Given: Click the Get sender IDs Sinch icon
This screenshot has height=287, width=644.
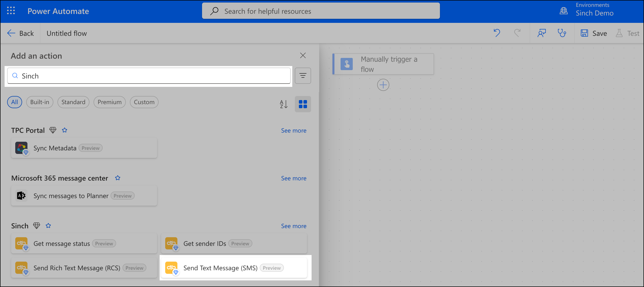Looking at the screenshot, I should point(171,244).
